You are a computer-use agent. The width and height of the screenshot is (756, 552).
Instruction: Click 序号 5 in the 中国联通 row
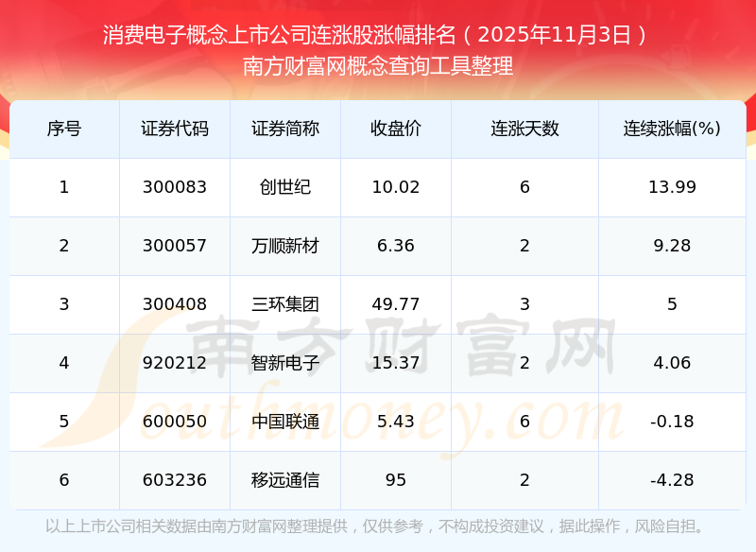click(64, 422)
